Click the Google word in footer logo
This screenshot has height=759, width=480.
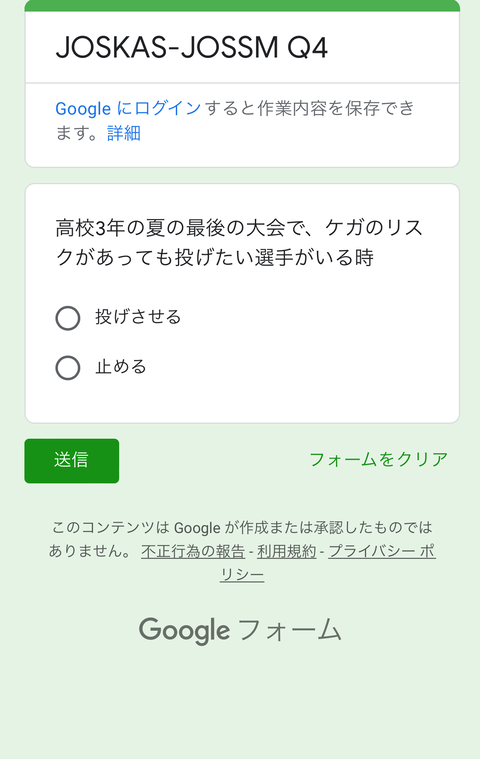click(x=184, y=630)
